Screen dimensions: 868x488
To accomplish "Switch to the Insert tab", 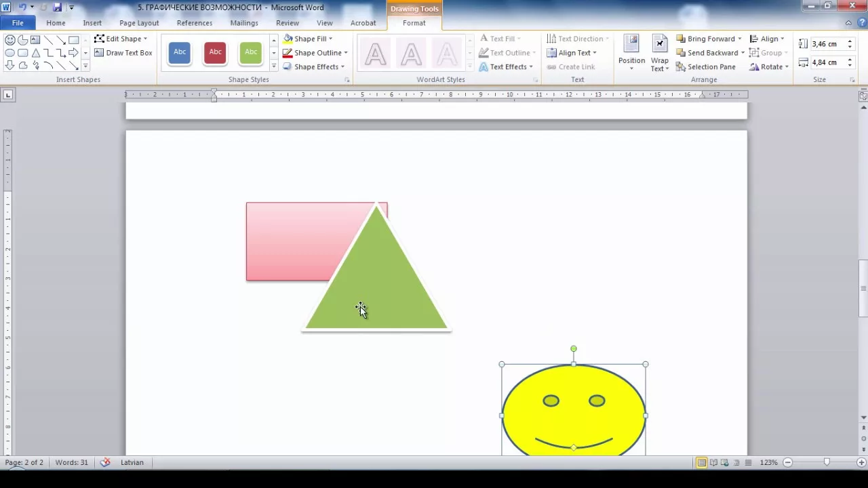I will (x=92, y=23).
